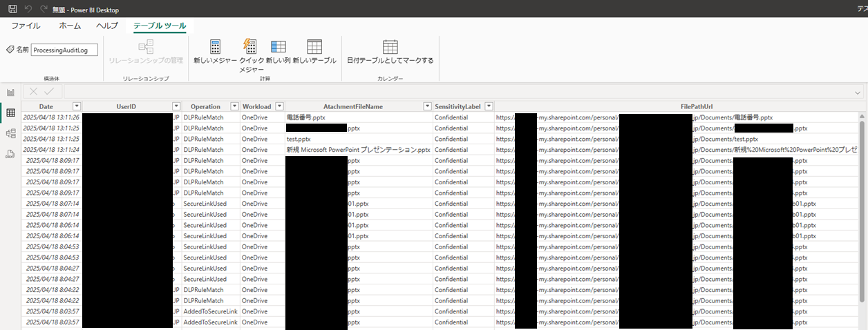Open DAX query view in left sidebar

[10, 155]
